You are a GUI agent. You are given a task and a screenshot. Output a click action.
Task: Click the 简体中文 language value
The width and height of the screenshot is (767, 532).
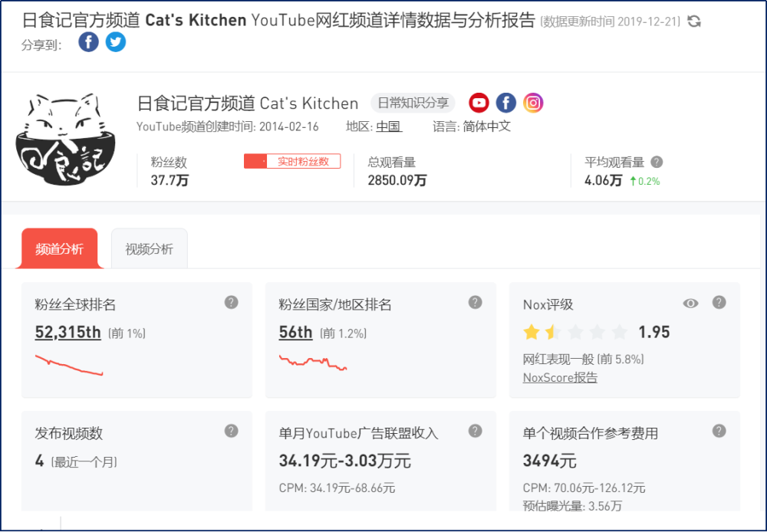click(x=487, y=126)
